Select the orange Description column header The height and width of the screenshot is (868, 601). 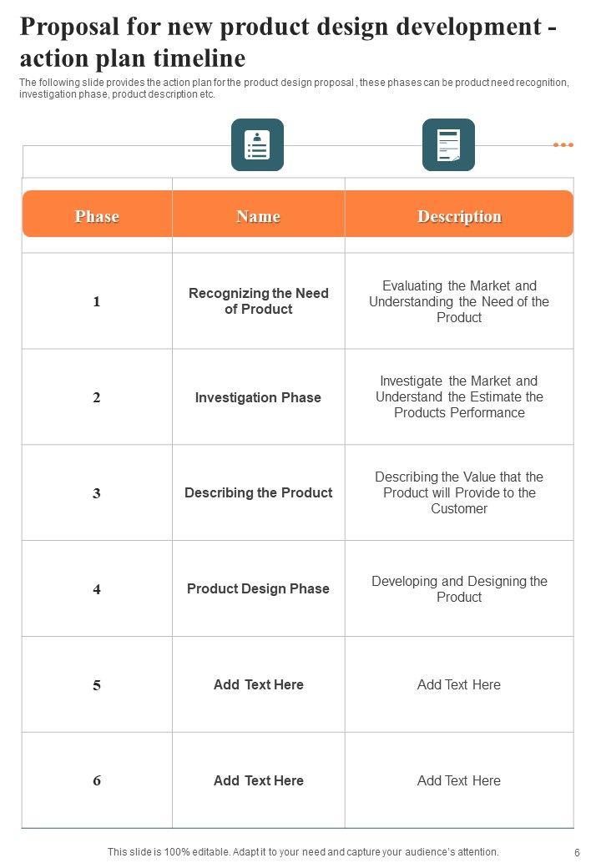[x=459, y=217]
